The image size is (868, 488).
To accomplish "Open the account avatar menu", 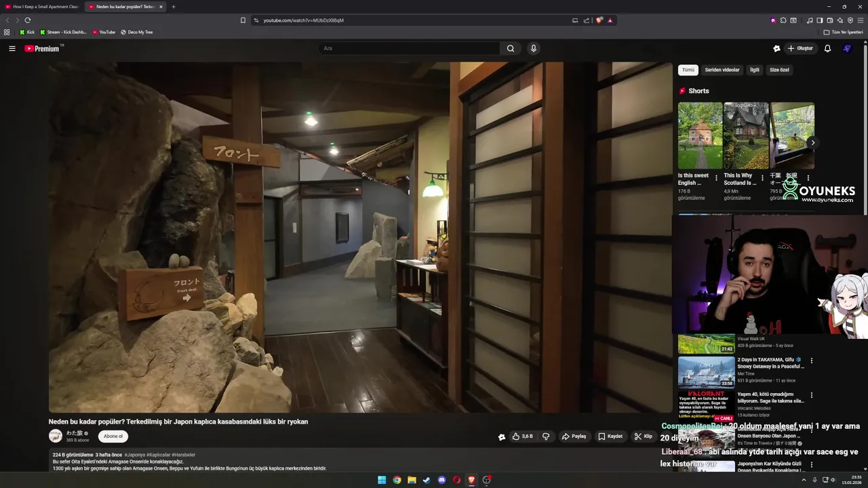I will 847,48.
